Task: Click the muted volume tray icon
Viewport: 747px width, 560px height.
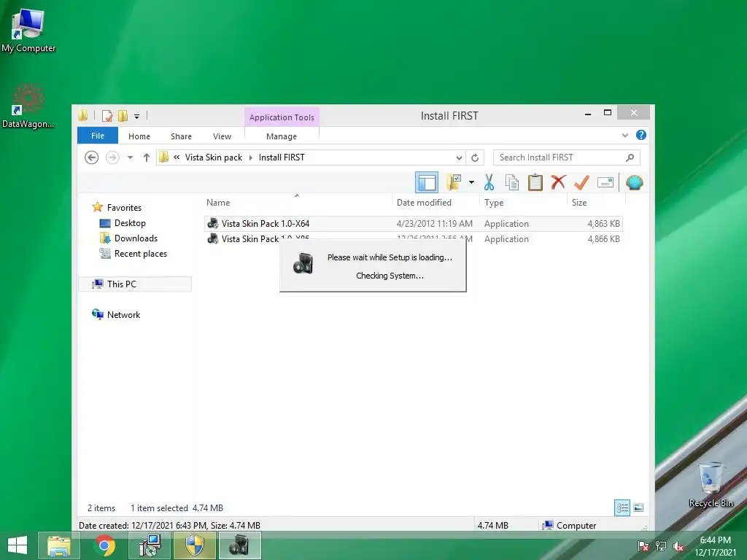Action: pos(678,546)
